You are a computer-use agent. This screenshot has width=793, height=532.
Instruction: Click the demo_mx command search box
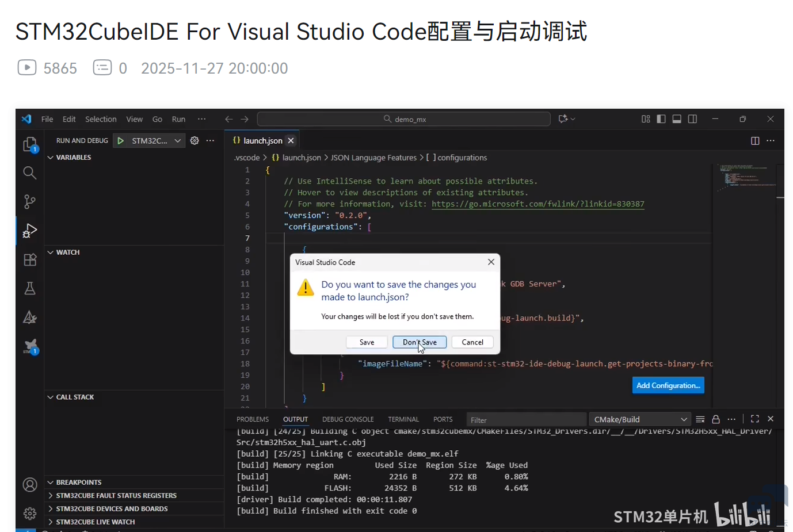click(404, 119)
